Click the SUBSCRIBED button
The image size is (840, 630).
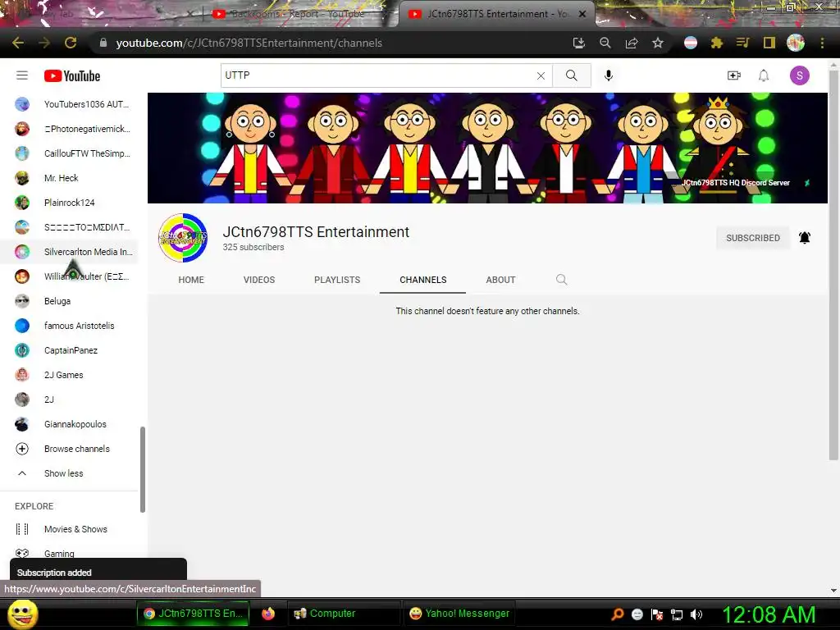[x=753, y=238]
